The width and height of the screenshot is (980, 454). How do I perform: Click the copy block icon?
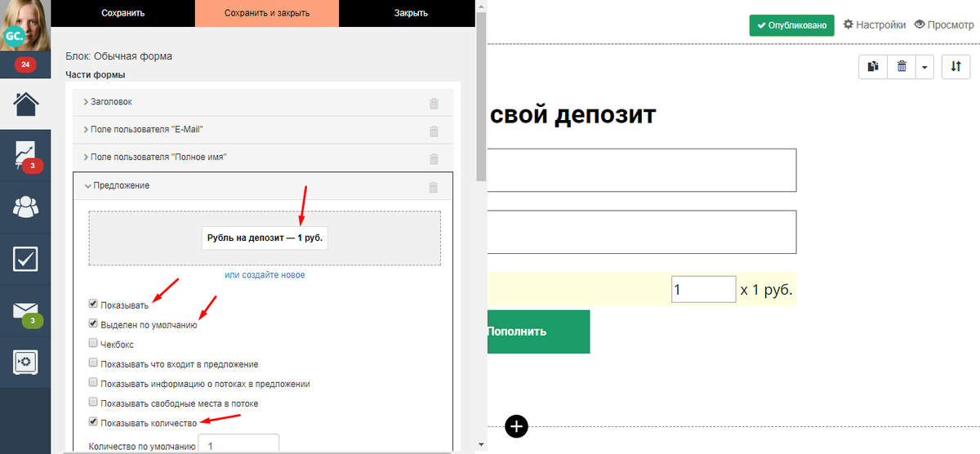click(873, 67)
